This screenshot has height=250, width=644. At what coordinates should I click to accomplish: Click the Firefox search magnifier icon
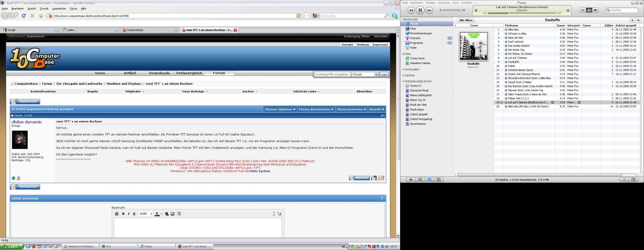click(386, 16)
